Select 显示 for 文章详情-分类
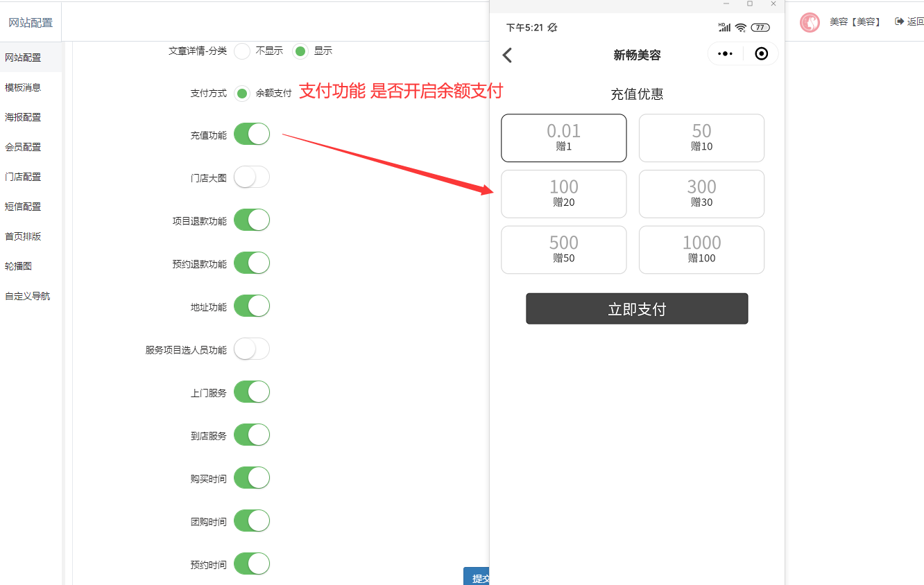 tap(300, 51)
